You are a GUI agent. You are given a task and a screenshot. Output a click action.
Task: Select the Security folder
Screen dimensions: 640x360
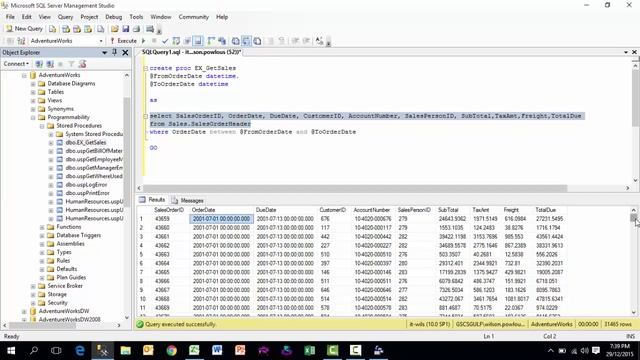coord(57,302)
